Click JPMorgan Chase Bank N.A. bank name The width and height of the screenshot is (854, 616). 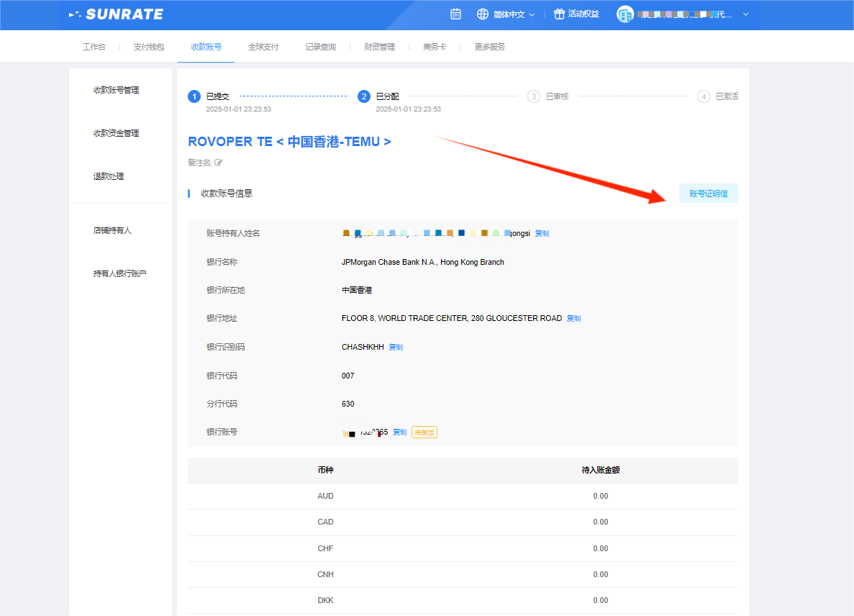[x=422, y=262]
